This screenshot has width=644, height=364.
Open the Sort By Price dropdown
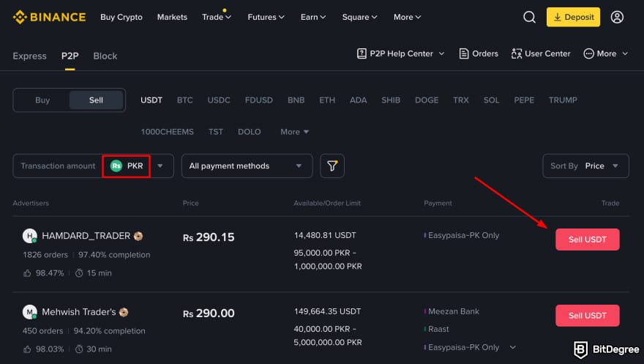[585, 166]
